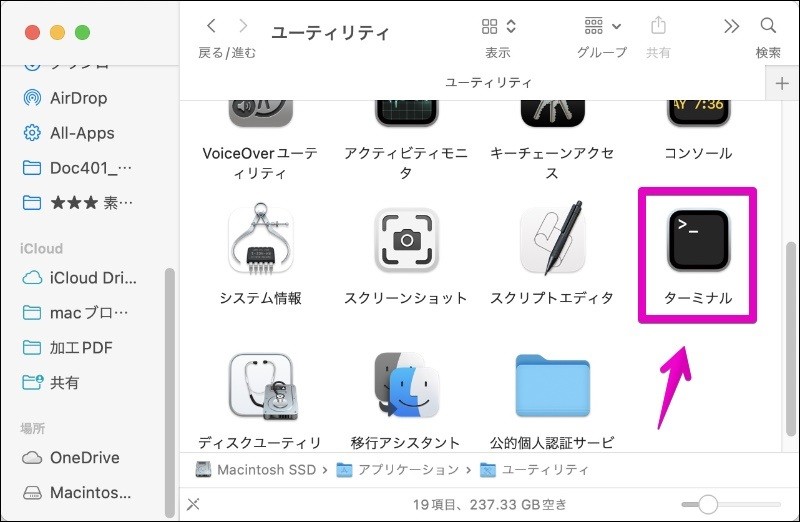800x522 pixels.
Task: Select the 公的個人認証サービス folder icon
Action: pos(553,386)
